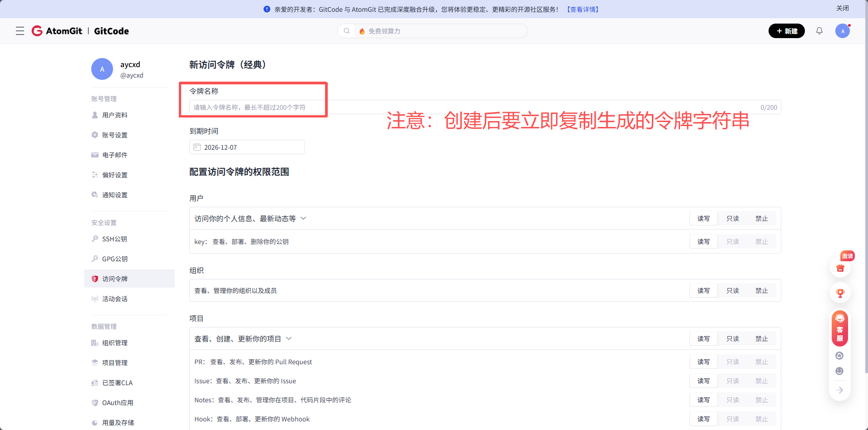Click the 到期时间 date field
Screen dimensions: 868x430
pyautogui.click(x=247, y=147)
